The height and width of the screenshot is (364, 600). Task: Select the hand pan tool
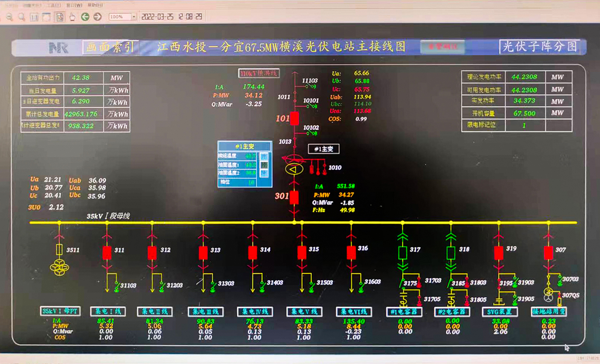[x=72, y=17]
